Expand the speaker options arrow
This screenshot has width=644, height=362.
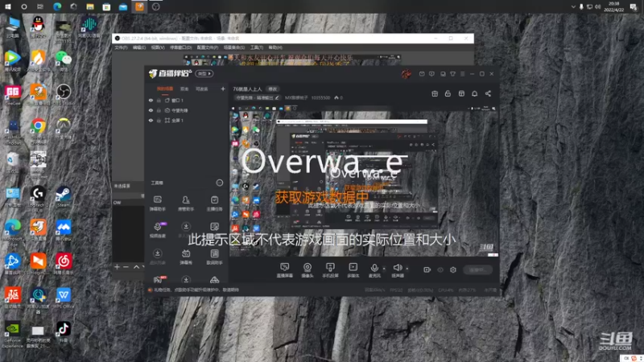[407, 269]
